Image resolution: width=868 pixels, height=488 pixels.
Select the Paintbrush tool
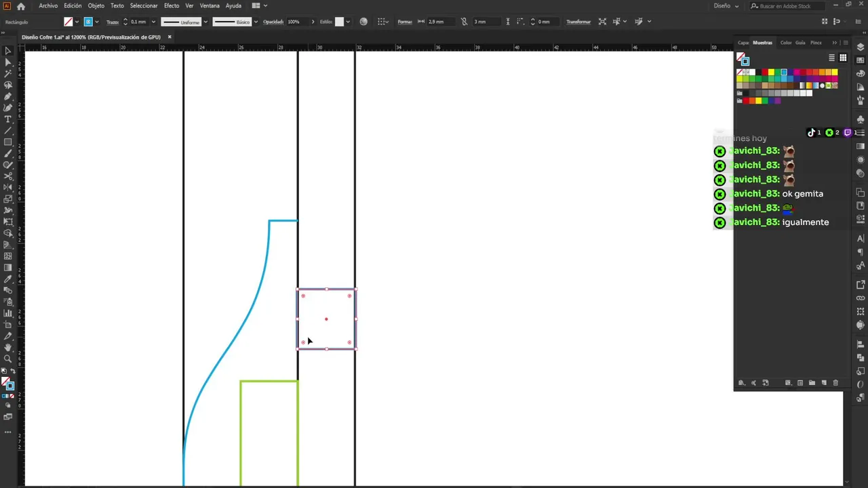coord(8,154)
